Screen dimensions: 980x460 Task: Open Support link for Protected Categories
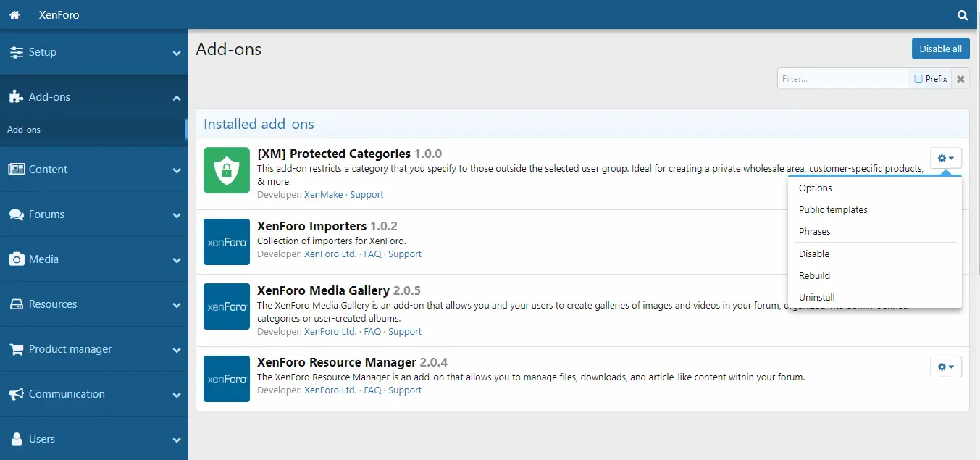367,194
